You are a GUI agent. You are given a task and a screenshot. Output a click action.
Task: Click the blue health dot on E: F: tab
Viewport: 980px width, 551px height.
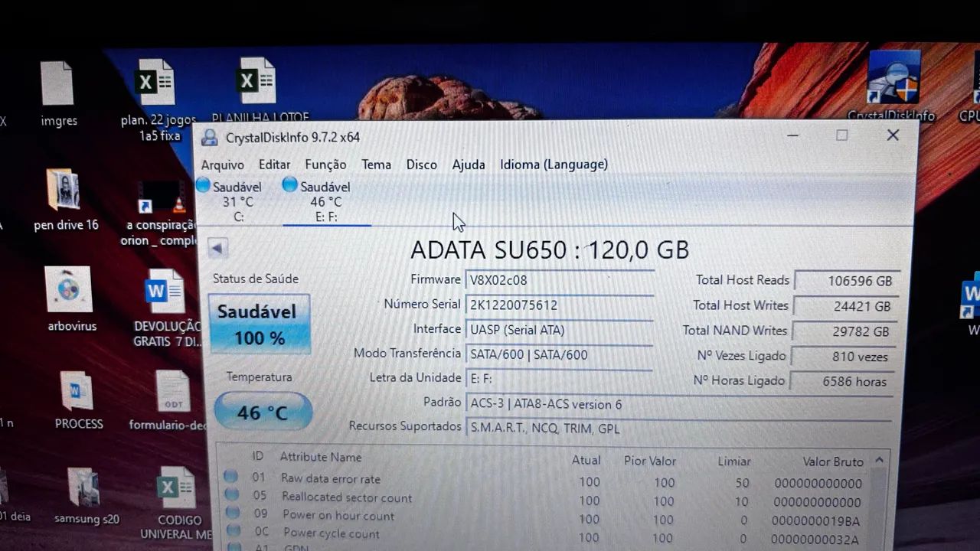pyautogui.click(x=289, y=184)
